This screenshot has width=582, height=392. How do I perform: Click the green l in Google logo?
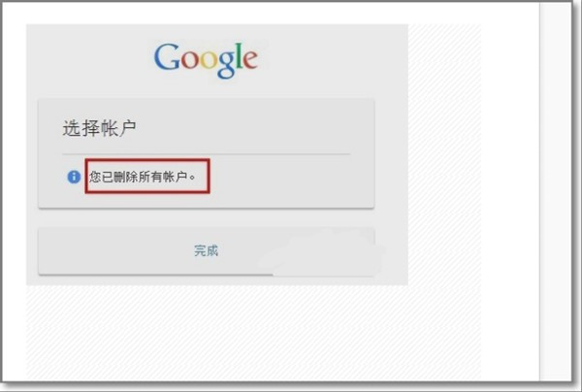[x=240, y=56]
